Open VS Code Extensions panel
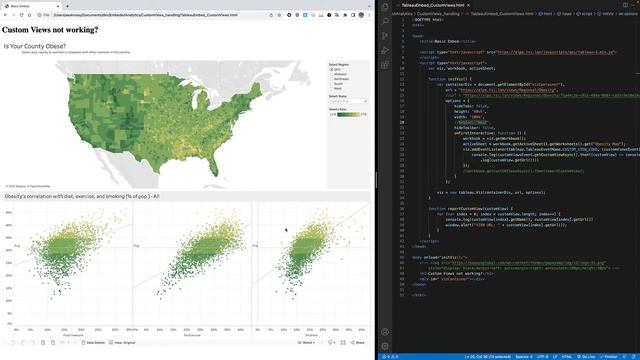Image resolution: width=640 pixels, height=360 pixels. tap(385, 65)
